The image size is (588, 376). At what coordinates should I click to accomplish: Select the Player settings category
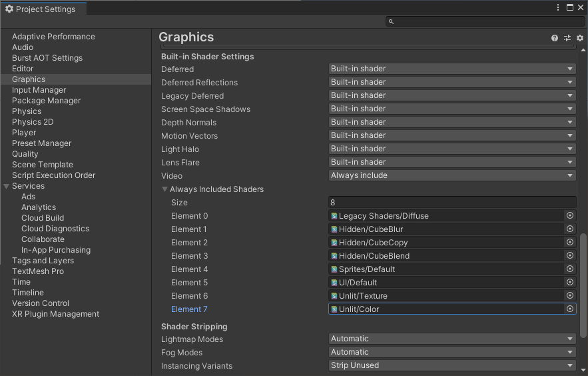point(24,133)
